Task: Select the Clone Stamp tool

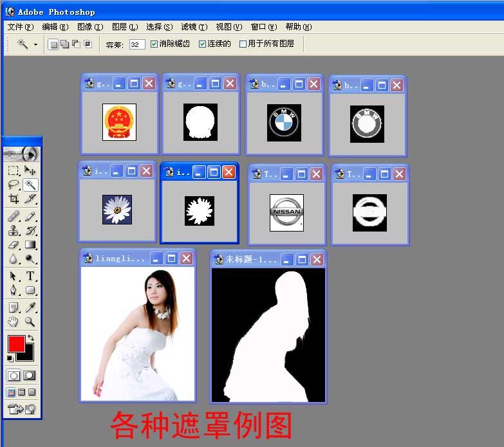Action: [x=14, y=230]
